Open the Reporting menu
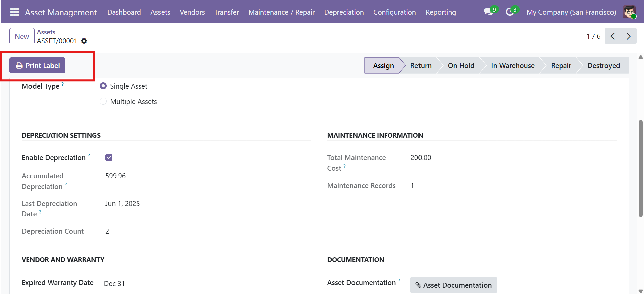 pos(441,12)
